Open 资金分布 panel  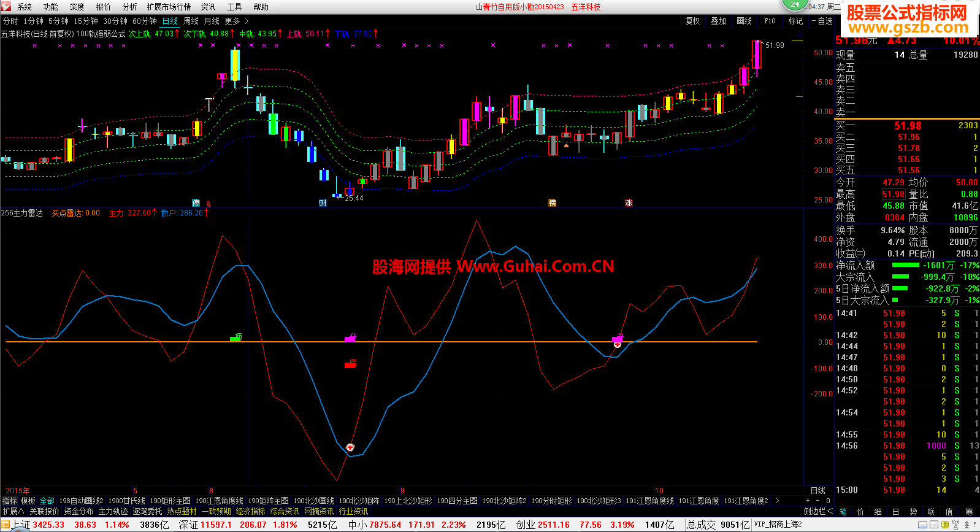click(x=78, y=511)
